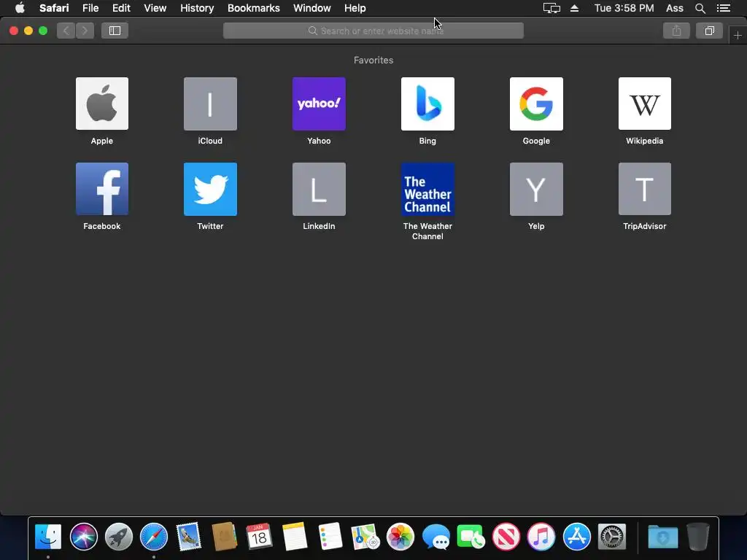Open the iCloud favorite tile
The width and height of the screenshot is (747, 560).
point(210,104)
